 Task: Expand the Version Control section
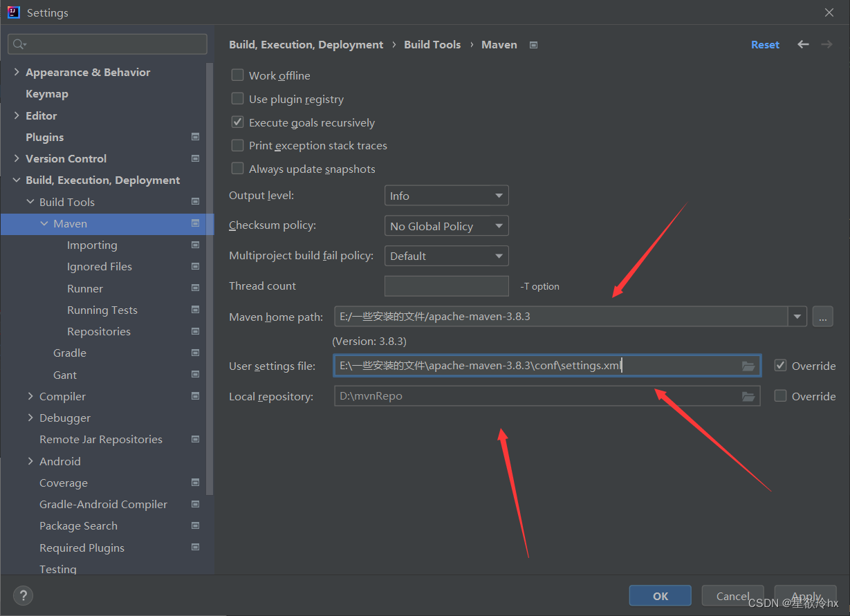pyautogui.click(x=17, y=158)
